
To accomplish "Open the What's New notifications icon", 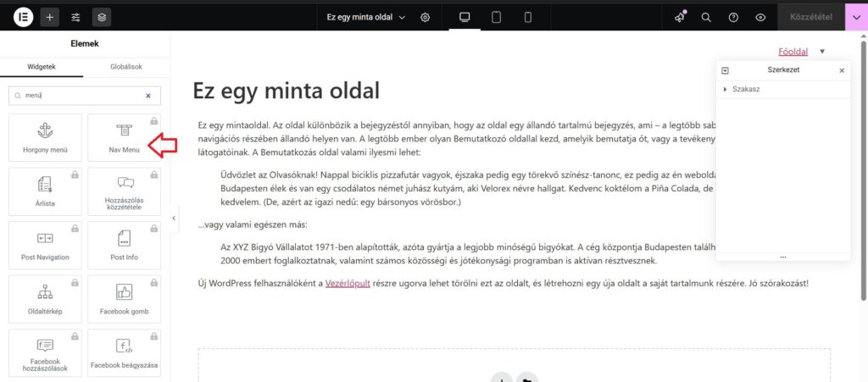I will (x=680, y=17).
